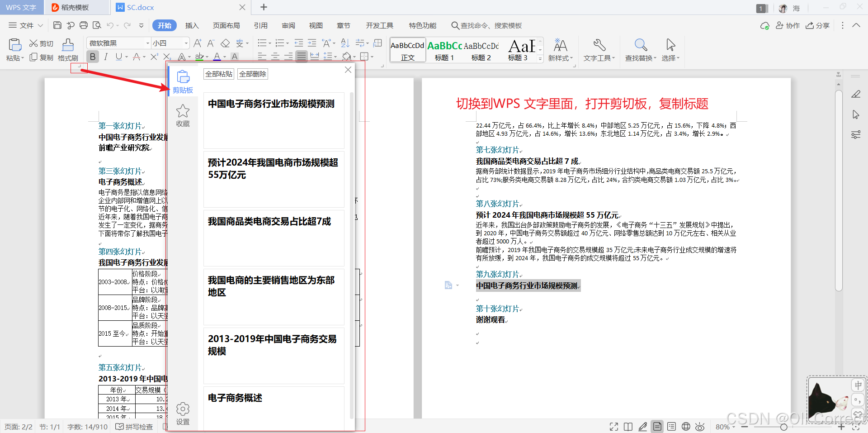868x433 pixels.
Task: Toggle Justify alignment
Action: point(302,57)
